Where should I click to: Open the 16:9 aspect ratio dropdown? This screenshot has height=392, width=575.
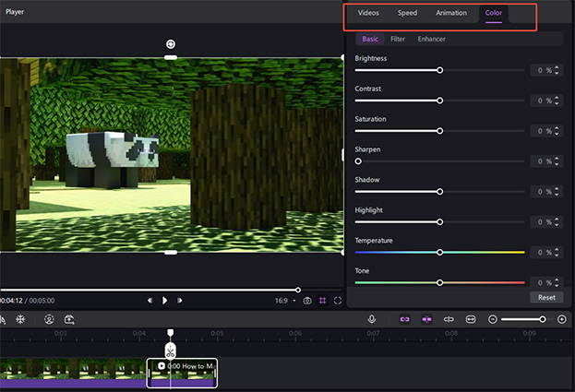click(x=285, y=301)
